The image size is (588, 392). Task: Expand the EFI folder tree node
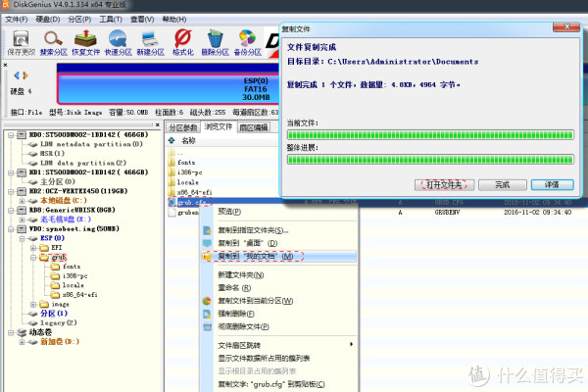pos(33,248)
